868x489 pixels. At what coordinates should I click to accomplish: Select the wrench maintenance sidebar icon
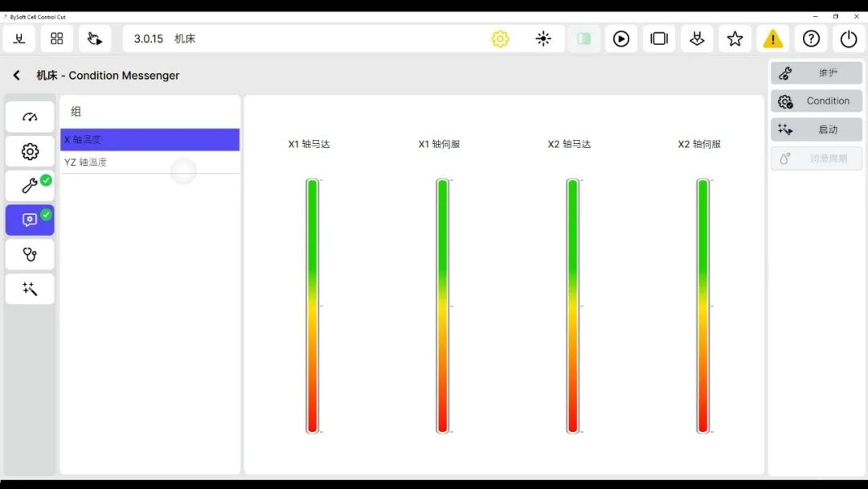30,186
